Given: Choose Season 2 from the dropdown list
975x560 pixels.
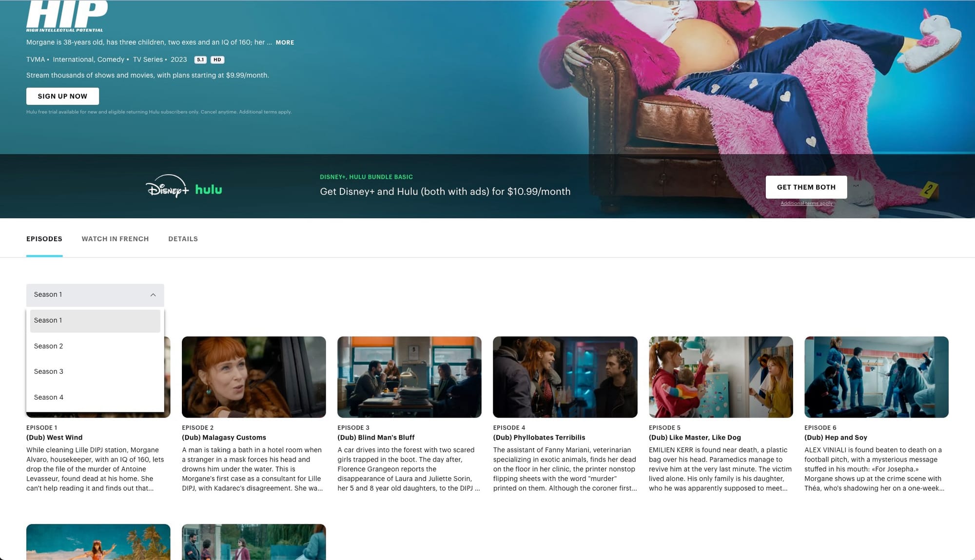Looking at the screenshot, I should coord(95,346).
